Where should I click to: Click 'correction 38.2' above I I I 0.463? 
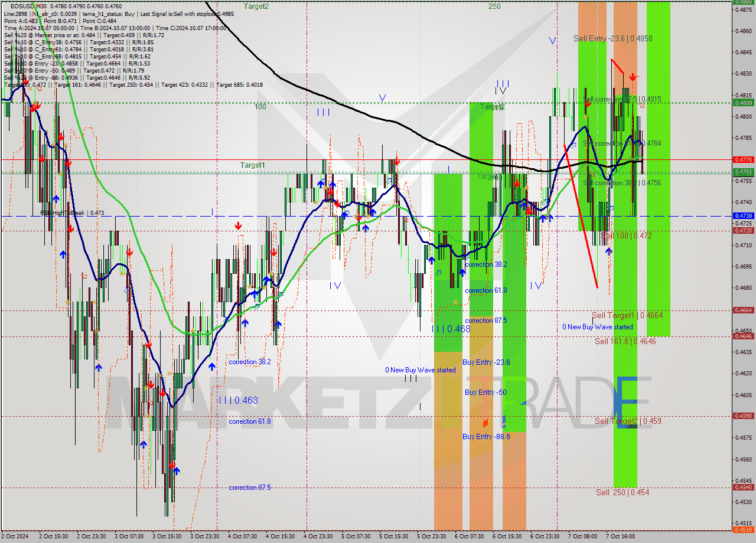(x=250, y=362)
